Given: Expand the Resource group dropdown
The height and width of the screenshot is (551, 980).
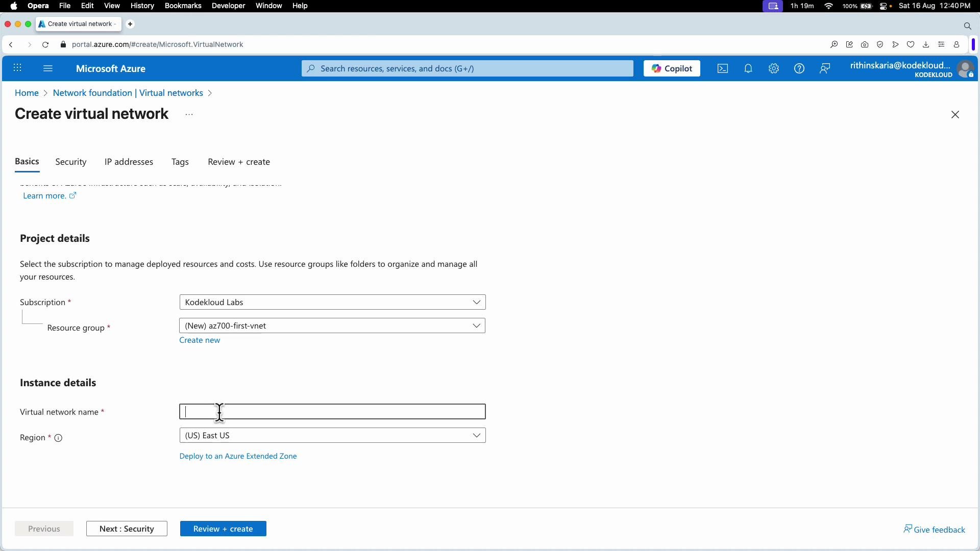Looking at the screenshot, I should [x=332, y=325].
